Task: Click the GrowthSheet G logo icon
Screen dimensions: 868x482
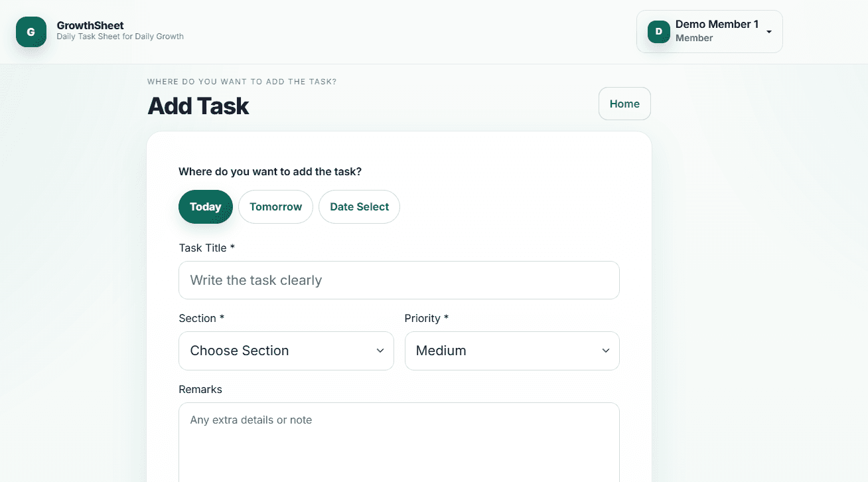Action: click(31, 32)
